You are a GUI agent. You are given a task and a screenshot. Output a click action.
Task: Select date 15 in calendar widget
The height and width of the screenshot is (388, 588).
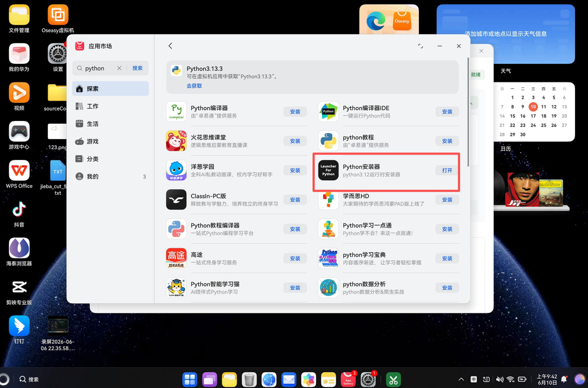click(512, 116)
